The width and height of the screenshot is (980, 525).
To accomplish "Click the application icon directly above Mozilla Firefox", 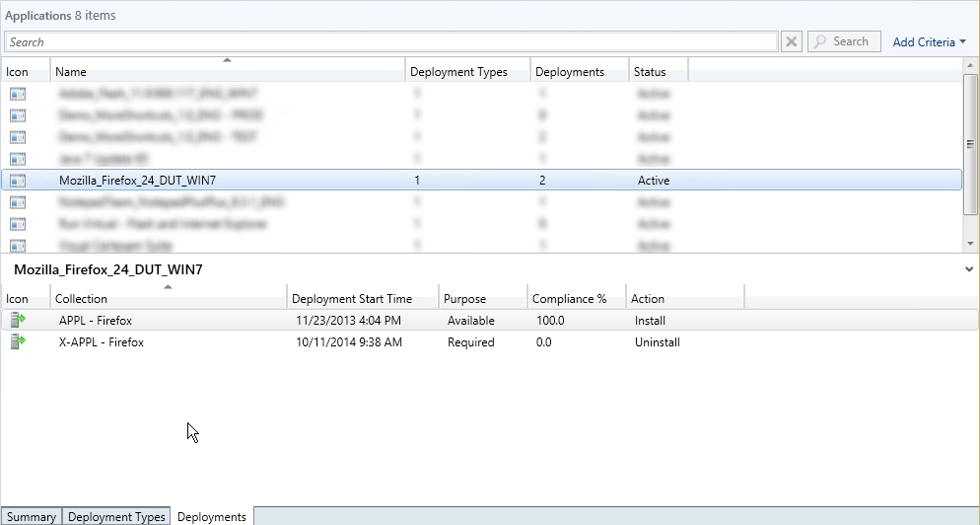I will click(x=18, y=159).
